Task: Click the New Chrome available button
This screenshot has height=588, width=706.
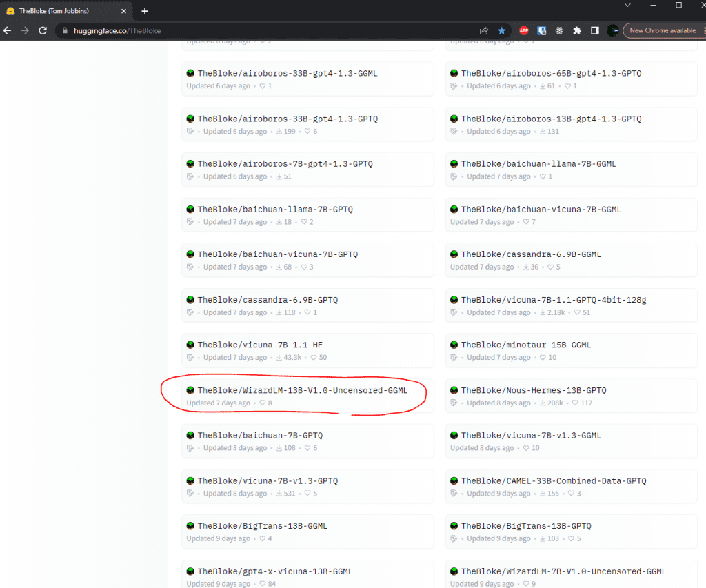Action: (663, 30)
